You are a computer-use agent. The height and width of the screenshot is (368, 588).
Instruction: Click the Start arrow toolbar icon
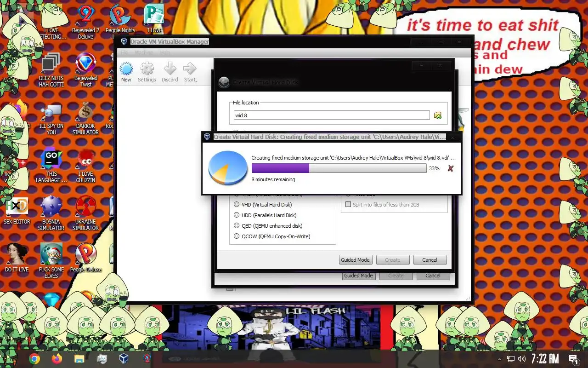(x=190, y=73)
